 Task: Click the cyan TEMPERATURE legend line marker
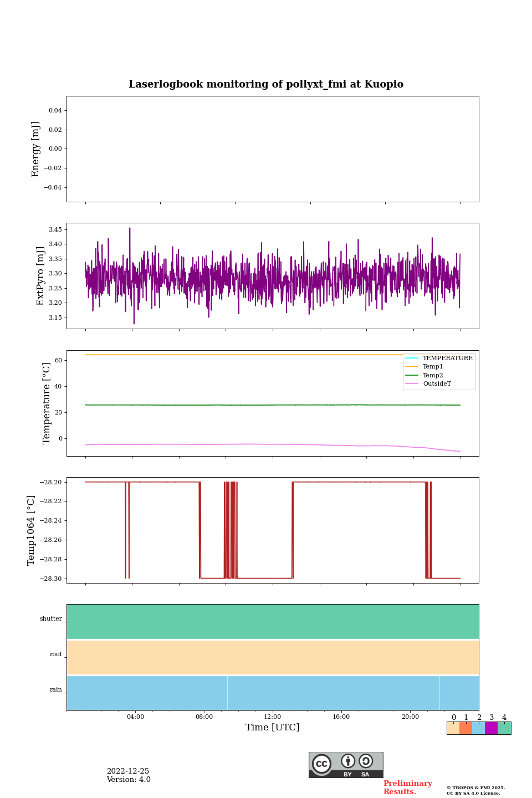[412, 359]
